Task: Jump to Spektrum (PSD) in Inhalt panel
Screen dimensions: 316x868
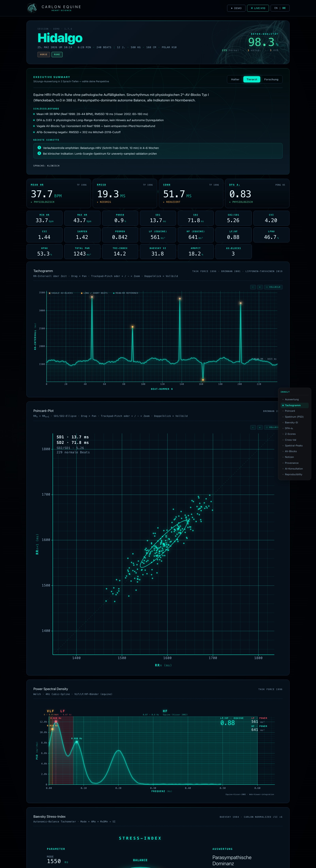Action: 295,417
